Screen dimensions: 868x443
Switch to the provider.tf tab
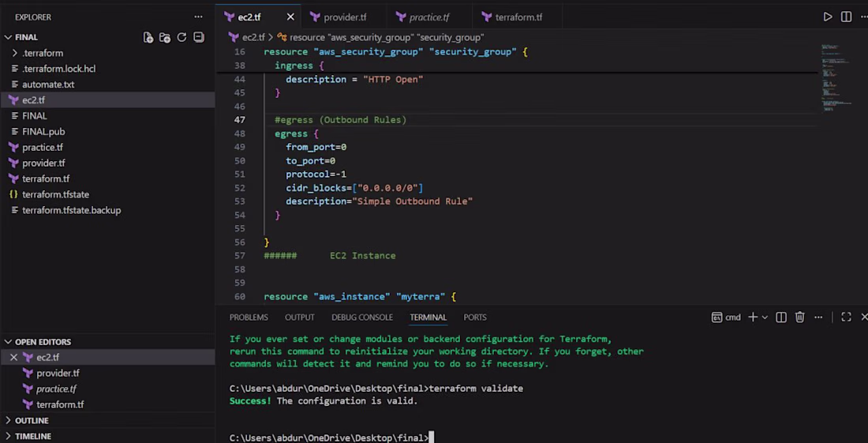coord(342,17)
